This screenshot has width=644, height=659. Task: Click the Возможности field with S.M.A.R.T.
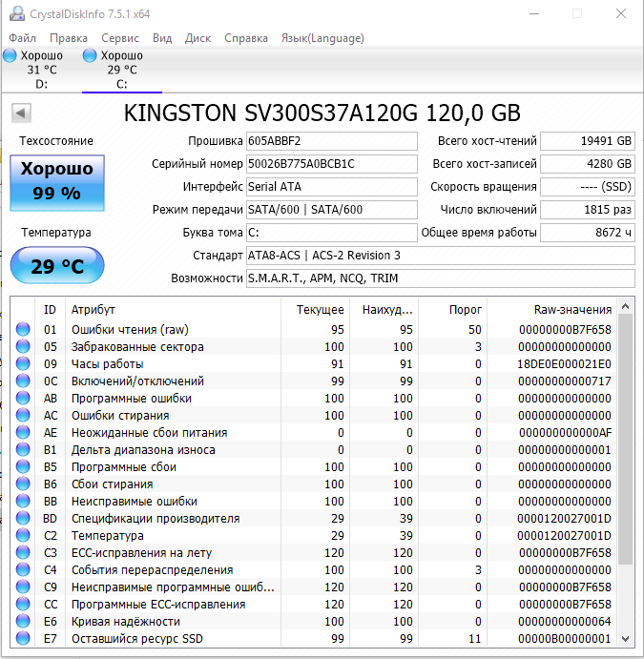pos(441,278)
